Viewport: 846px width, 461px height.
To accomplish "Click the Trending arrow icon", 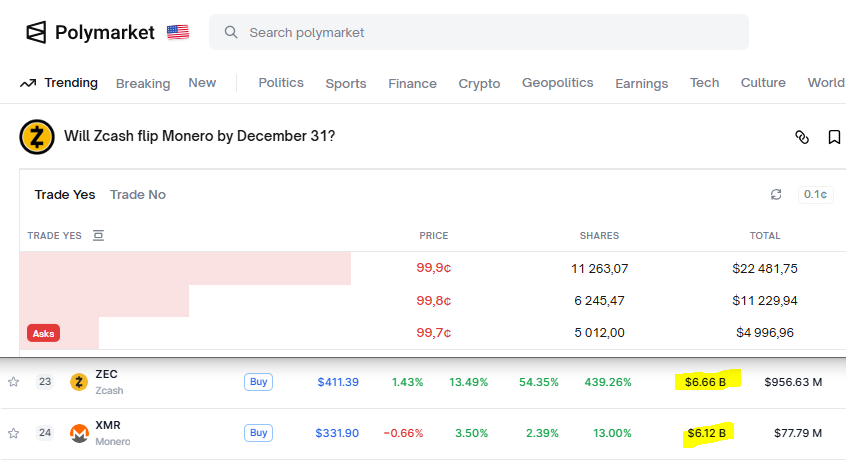I will point(28,83).
